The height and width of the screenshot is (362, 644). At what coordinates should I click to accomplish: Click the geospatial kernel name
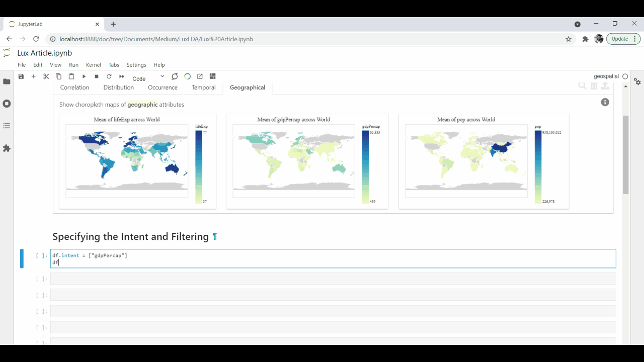pos(606,76)
